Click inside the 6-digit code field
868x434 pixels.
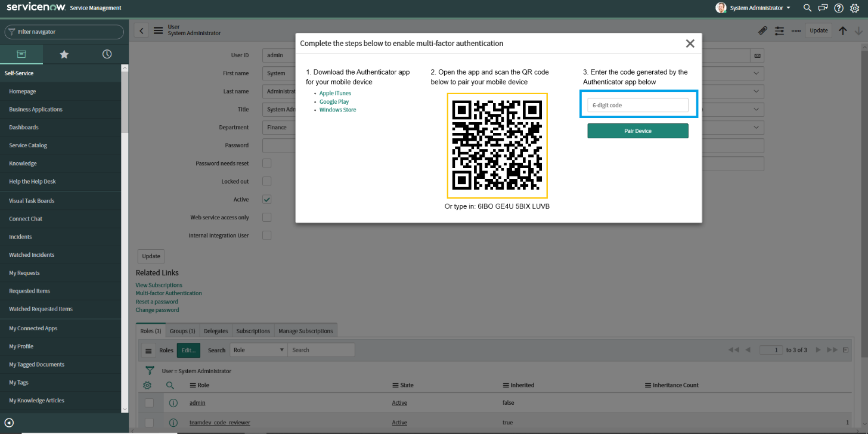(x=637, y=104)
